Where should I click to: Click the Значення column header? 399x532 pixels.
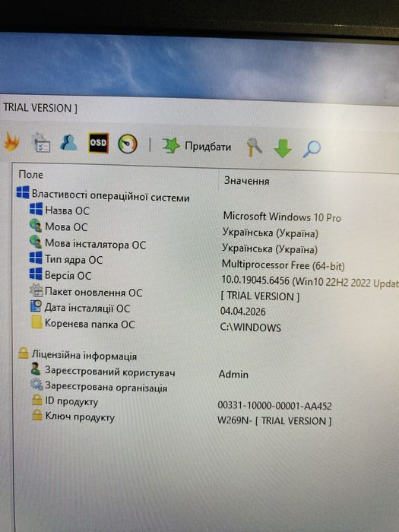pyautogui.click(x=247, y=181)
